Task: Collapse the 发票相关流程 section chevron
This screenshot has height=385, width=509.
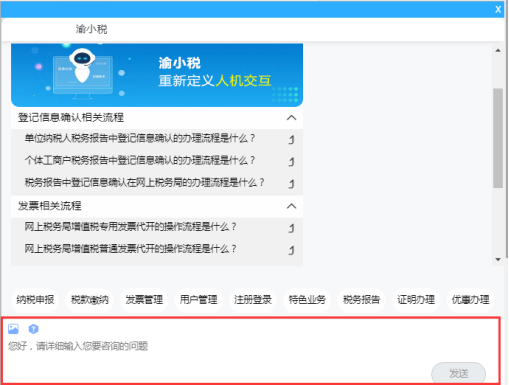Action: click(x=291, y=206)
